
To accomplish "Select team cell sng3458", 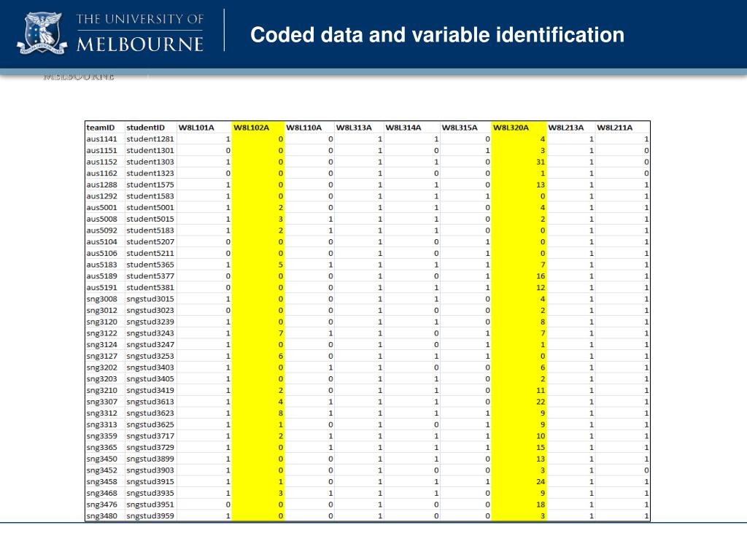I will pos(101,482).
